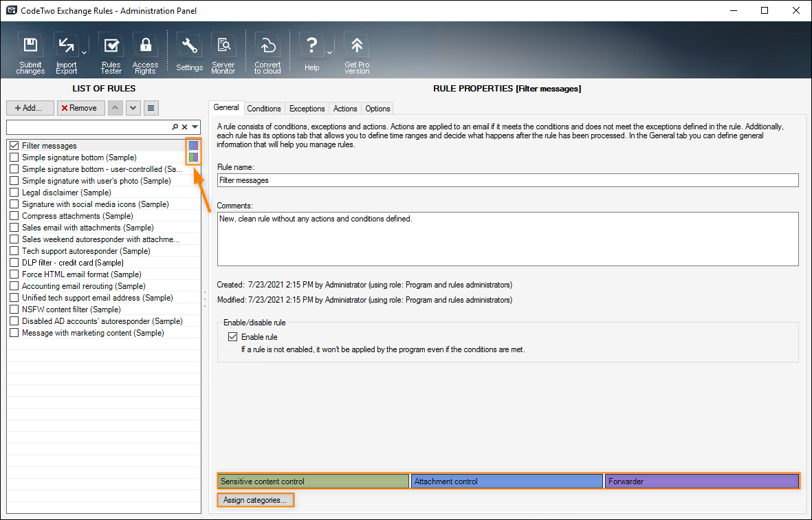Enable Signature with social media icons rule
This screenshot has height=520, width=812.
14,204
